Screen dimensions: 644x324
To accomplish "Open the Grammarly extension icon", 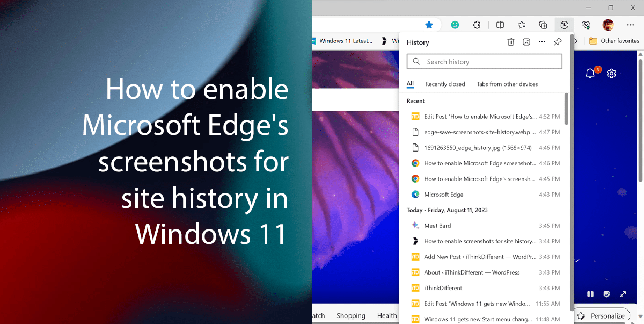I will 455,25.
